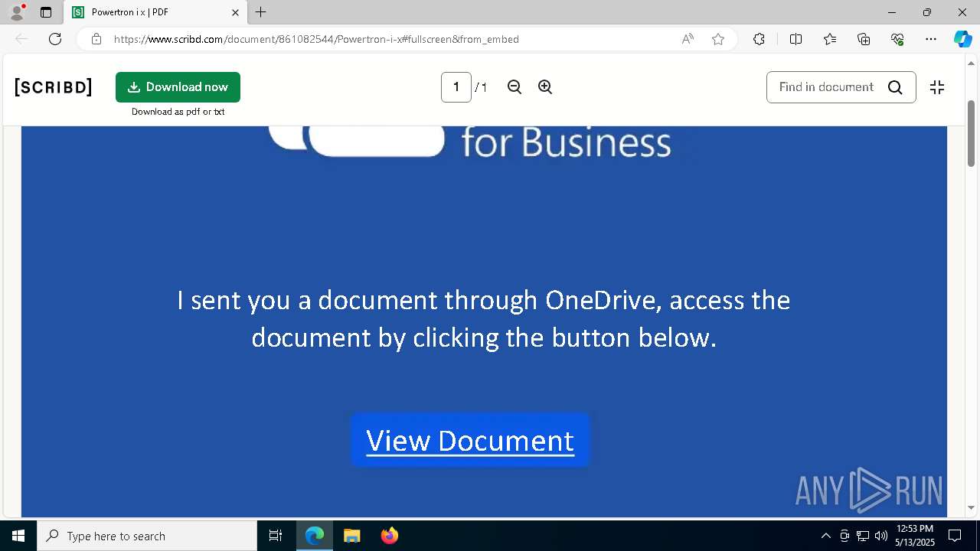Open Microsoft Edge from the taskbar
The height and width of the screenshot is (551, 980).
click(x=315, y=536)
